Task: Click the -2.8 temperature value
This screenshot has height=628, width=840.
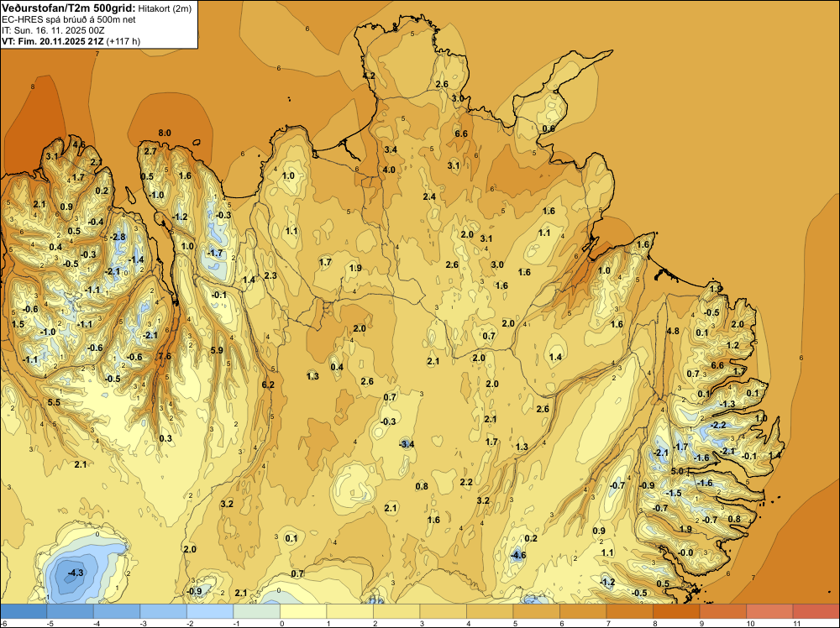Action: click(118, 237)
